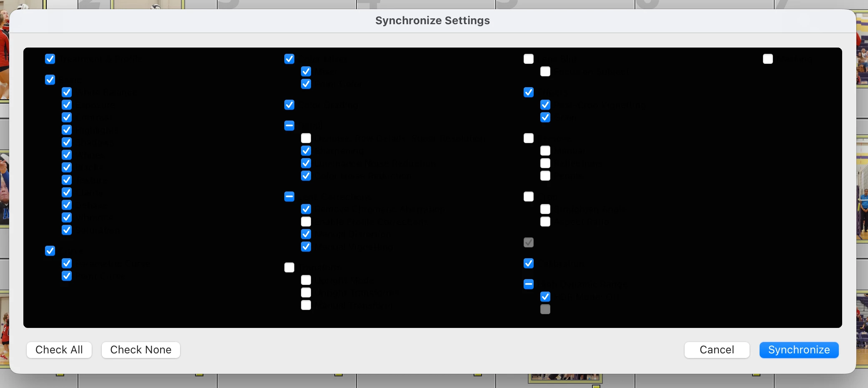The image size is (868, 388).
Task: Check the Reflections checkbox
Action: click(x=545, y=163)
